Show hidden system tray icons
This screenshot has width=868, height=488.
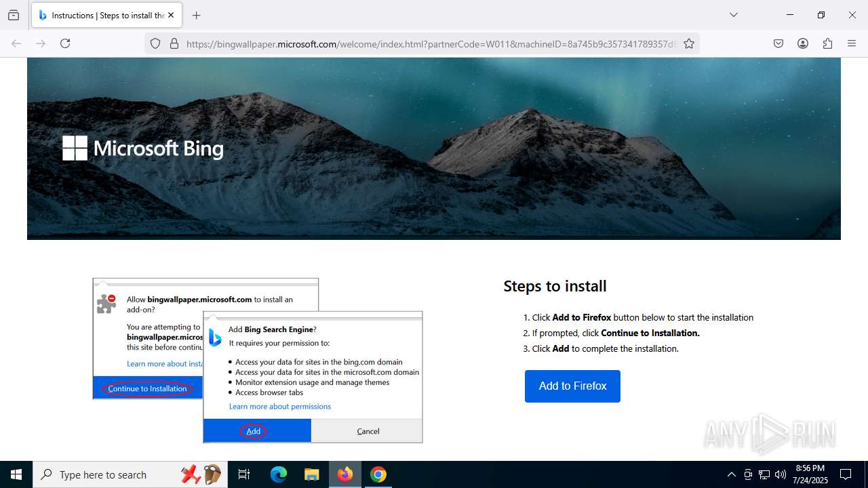click(x=731, y=474)
